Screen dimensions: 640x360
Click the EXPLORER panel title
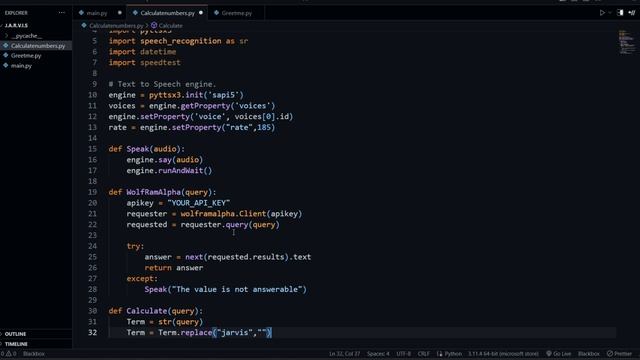click(x=16, y=13)
